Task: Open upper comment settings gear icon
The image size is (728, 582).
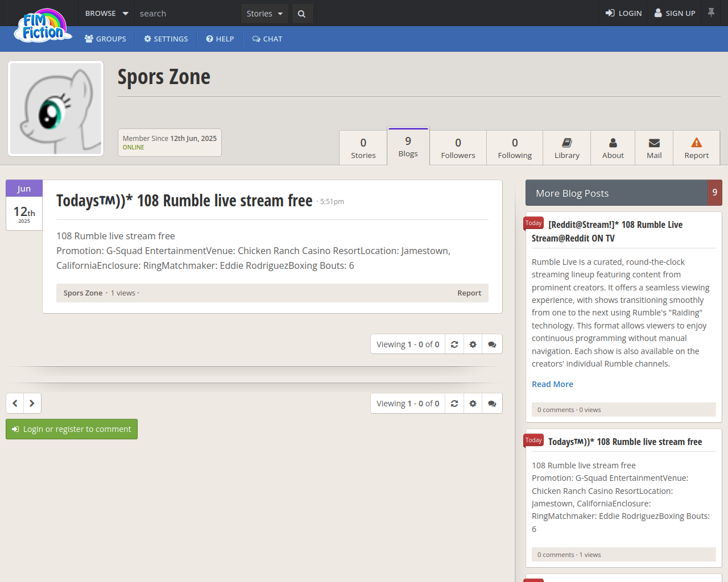Action: pos(473,344)
